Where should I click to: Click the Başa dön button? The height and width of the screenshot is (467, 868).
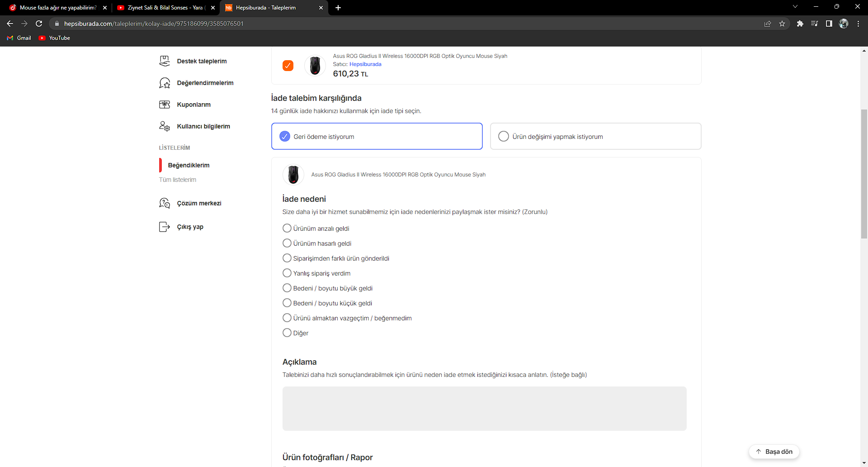coord(774,452)
